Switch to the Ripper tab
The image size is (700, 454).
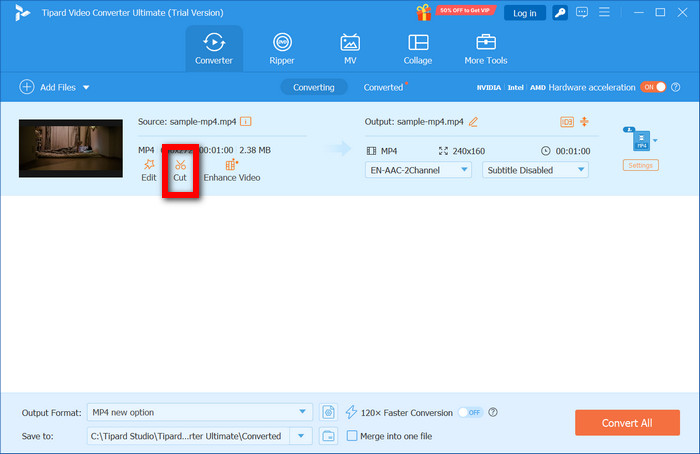click(x=283, y=48)
